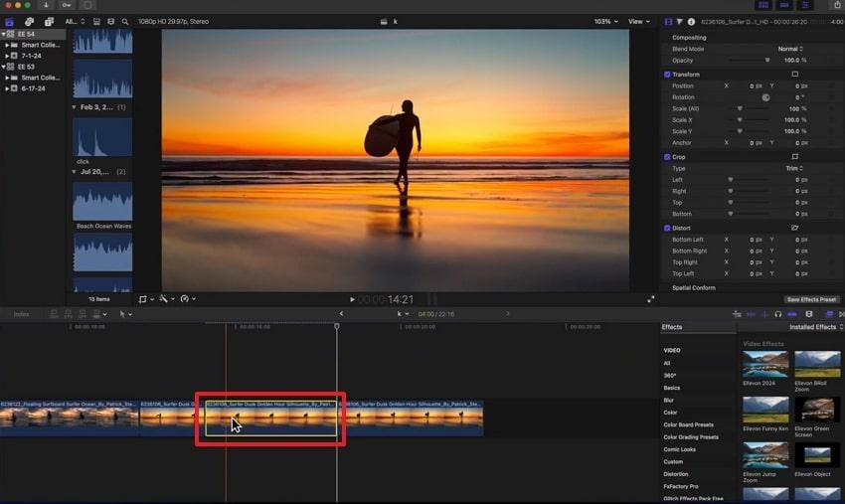Select the Blur effects category
The image size is (845, 504).
[x=669, y=401]
